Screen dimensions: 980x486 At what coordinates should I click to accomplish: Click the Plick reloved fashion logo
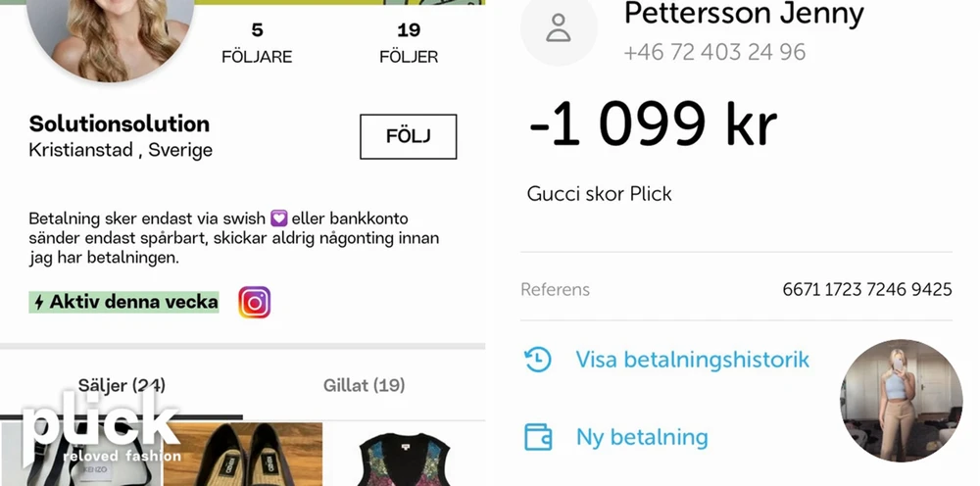point(101,428)
